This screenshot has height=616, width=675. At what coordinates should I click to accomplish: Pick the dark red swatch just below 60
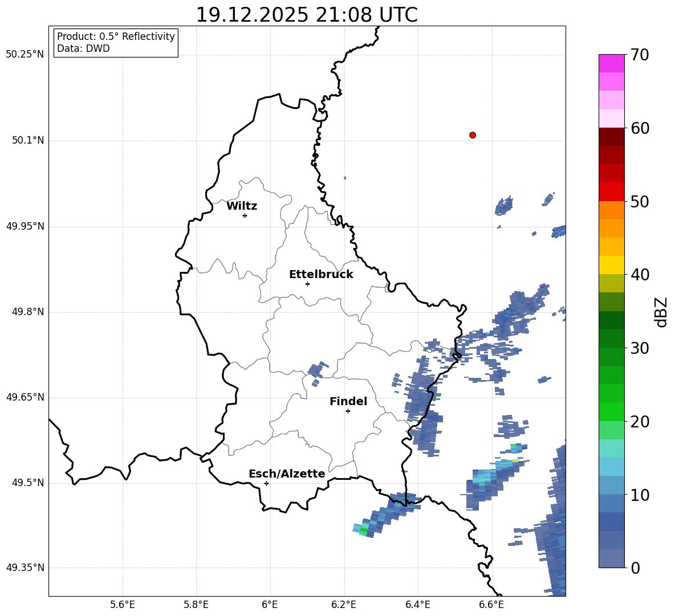click(x=612, y=137)
